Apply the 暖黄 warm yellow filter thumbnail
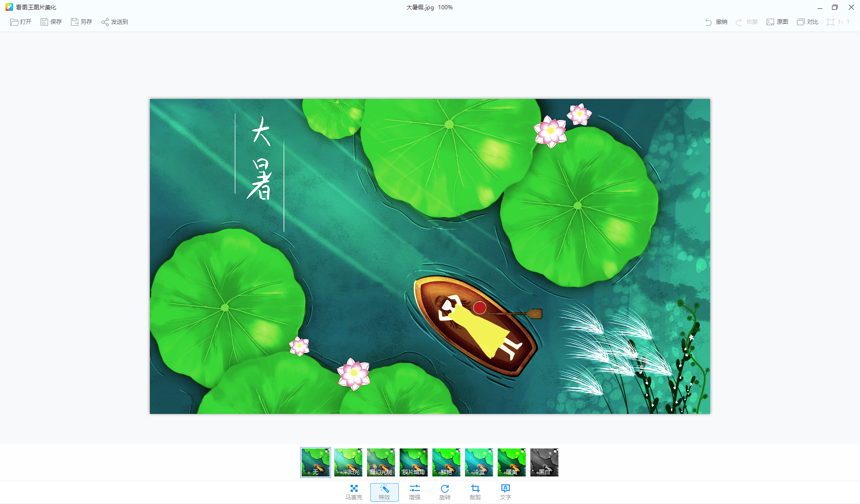This screenshot has height=504, width=860. pyautogui.click(x=512, y=462)
